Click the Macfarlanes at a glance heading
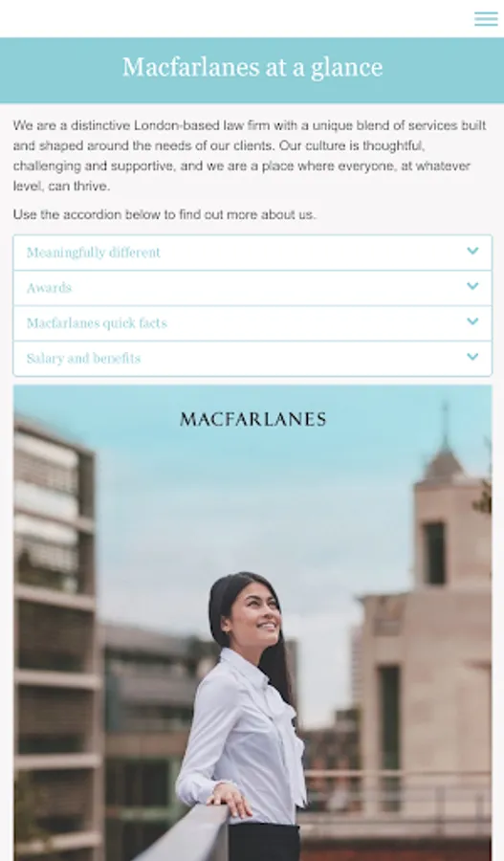This screenshot has height=861, width=504. coord(252,68)
